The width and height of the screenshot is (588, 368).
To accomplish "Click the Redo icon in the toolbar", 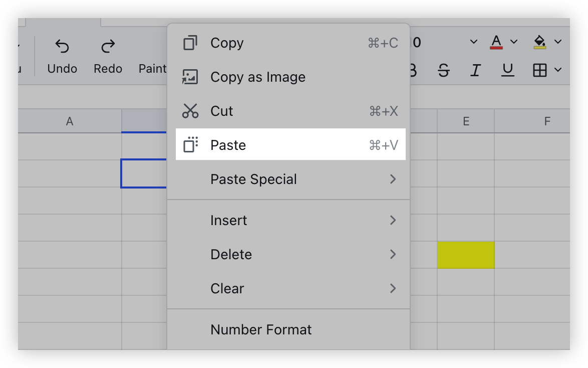I will pos(107,47).
